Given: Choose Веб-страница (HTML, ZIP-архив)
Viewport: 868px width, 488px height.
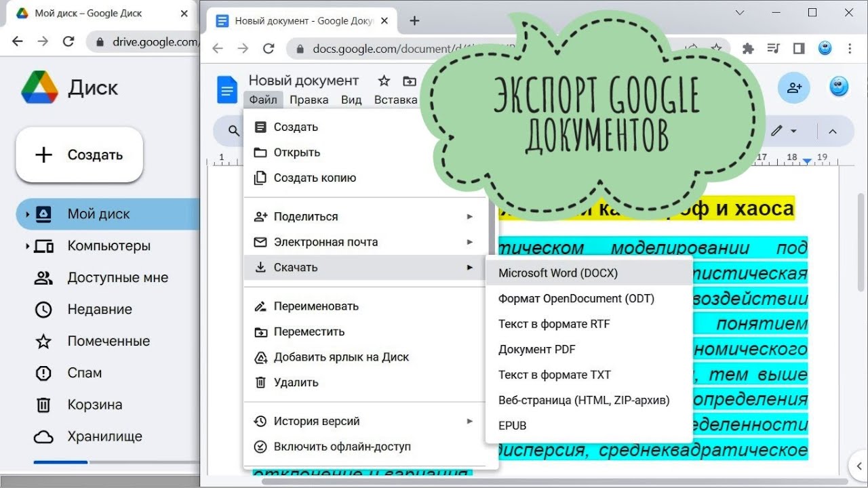Looking at the screenshot, I should coord(589,400).
